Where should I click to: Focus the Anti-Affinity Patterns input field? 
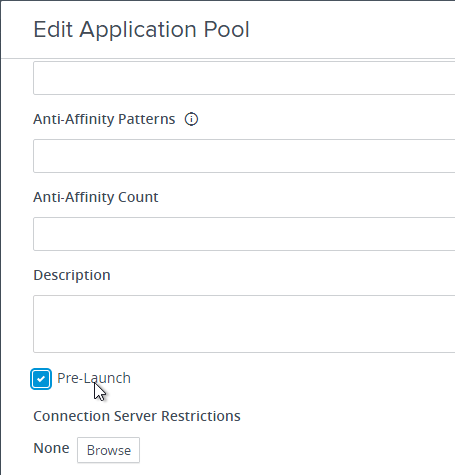pyautogui.click(x=244, y=156)
